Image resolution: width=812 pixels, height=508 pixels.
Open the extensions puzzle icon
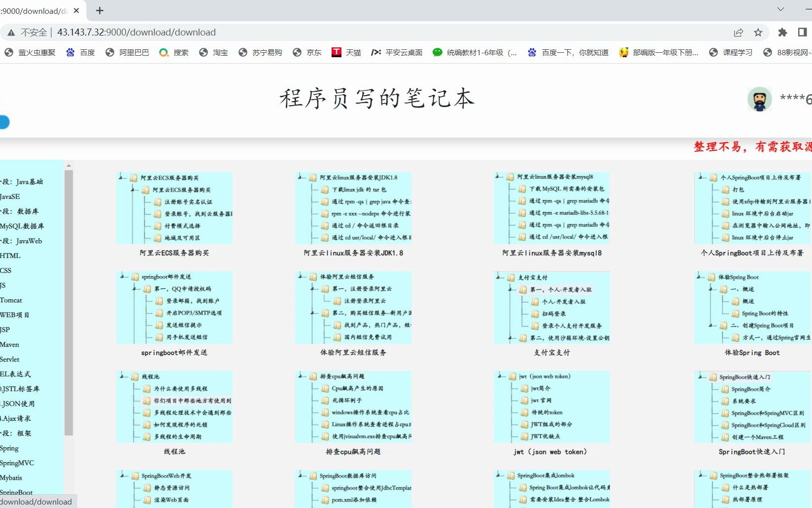click(782, 33)
